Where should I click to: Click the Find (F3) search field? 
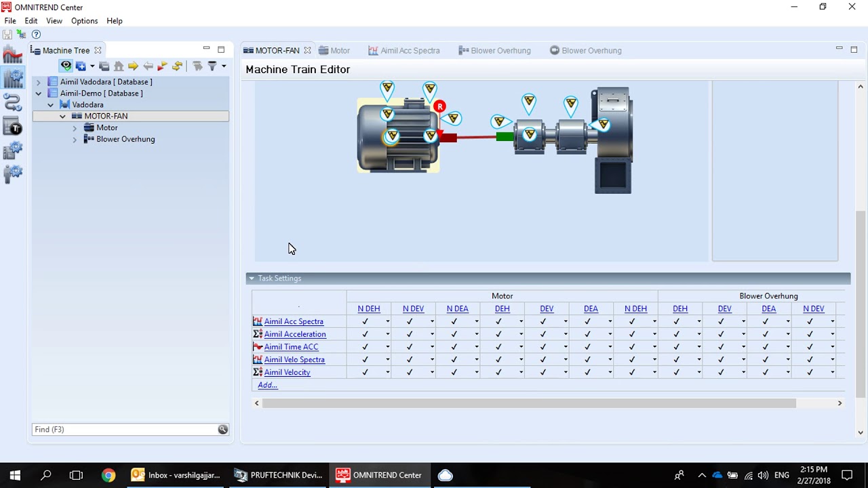(125, 429)
